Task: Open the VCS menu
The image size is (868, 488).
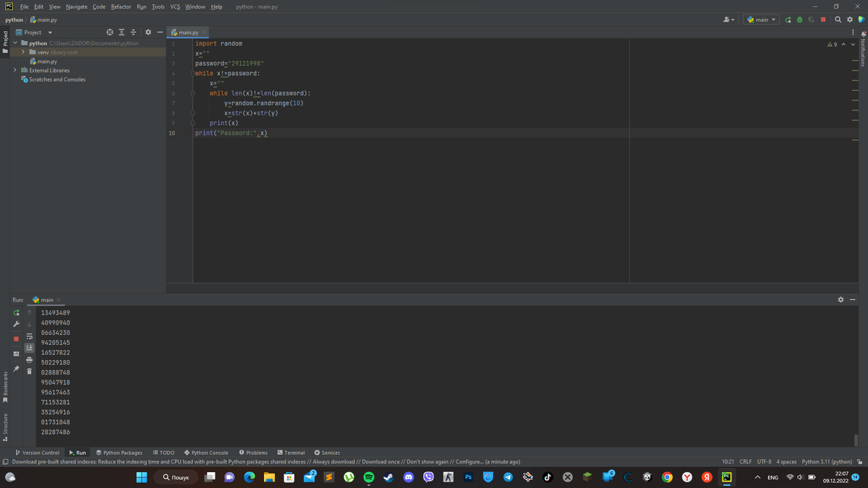Action: click(175, 7)
